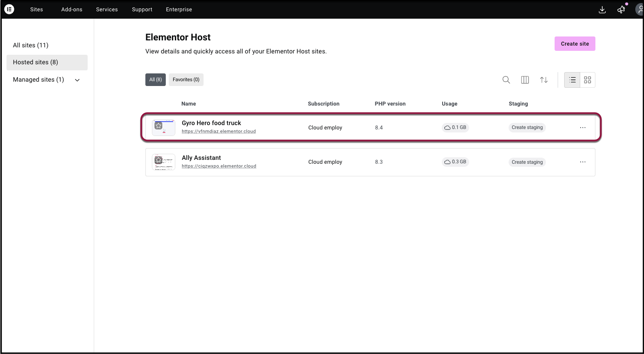Click the download icon in top bar
Viewport: 644px width, 354px height.
602,10
